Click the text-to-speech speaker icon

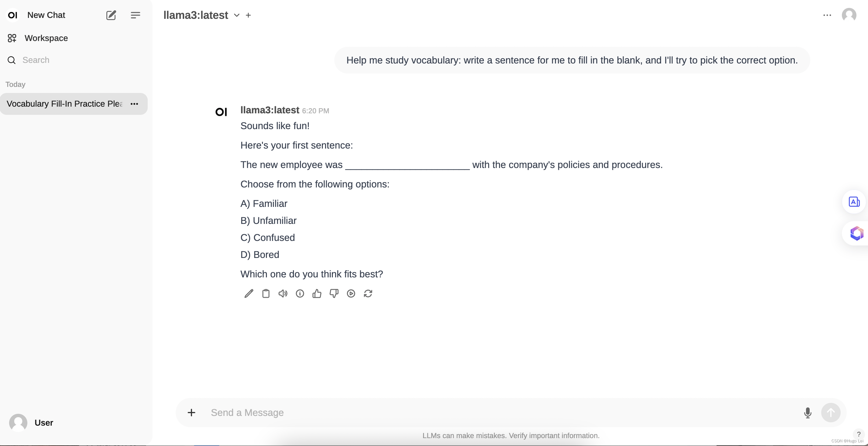(x=283, y=293)
